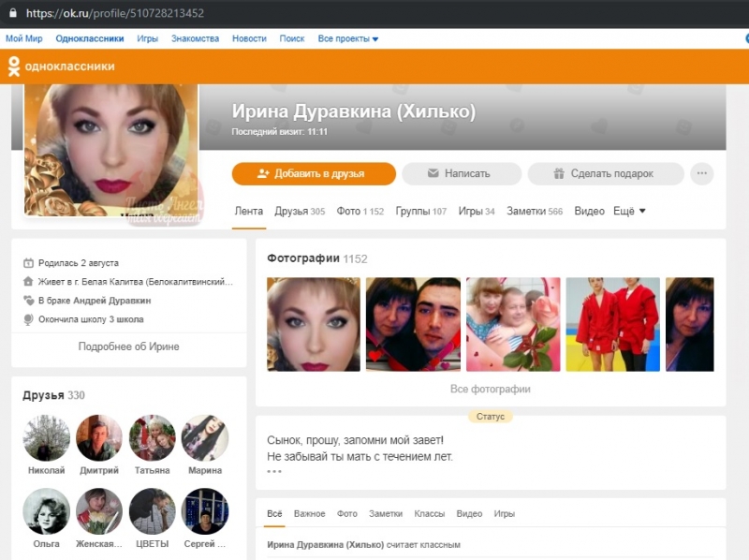The height and width of the screenshot is (560, 749).
Task: Click the padlock icon in address bar
Action: (x=9, y=13)
